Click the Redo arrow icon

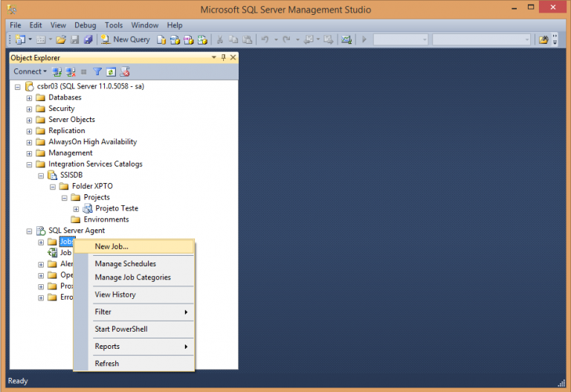pos(287,39)
